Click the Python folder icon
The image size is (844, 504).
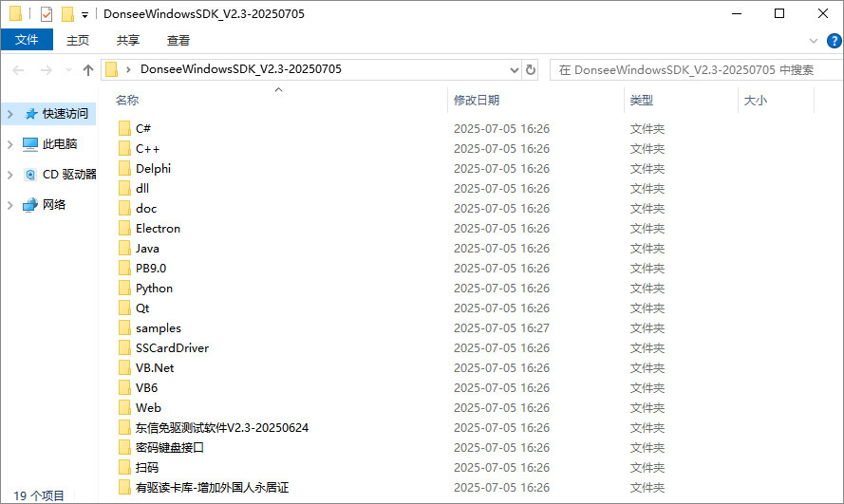pos(124,289)
